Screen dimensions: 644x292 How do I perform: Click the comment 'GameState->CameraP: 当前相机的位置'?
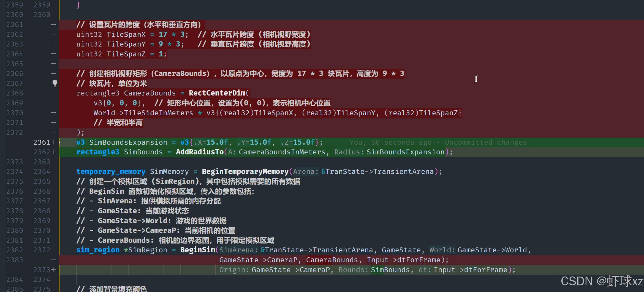(x=156, y=230)
